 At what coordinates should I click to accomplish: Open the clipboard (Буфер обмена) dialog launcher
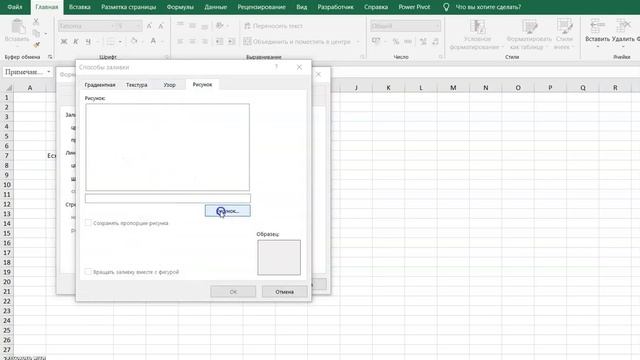[x=50, y=57]
